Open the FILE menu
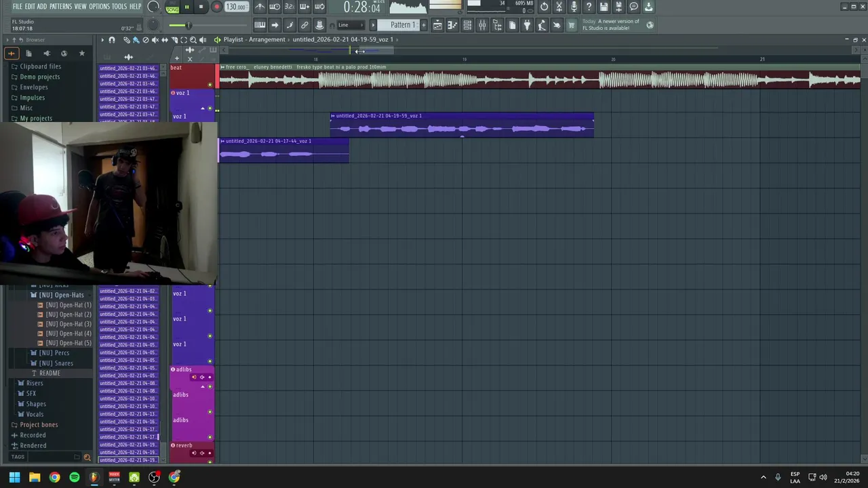 (x=18, y=7)
